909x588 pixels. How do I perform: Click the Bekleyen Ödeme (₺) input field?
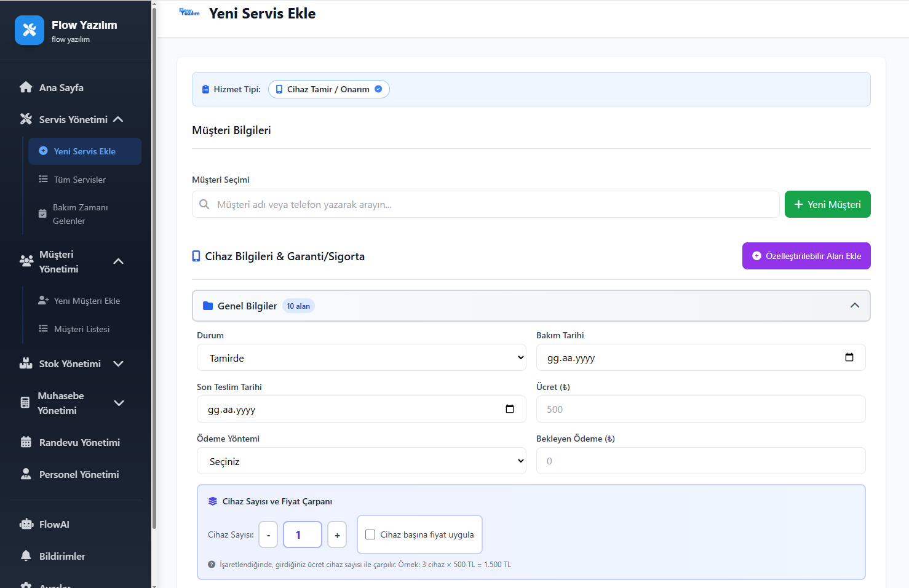(701, 461)
